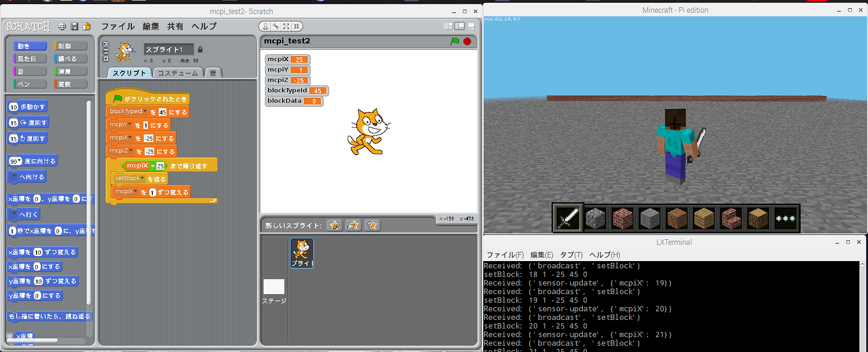Open the target dropdown in へ向ける block
This screenshot has height=352, width=868.
pyautogui.click(x=14, y=176)
